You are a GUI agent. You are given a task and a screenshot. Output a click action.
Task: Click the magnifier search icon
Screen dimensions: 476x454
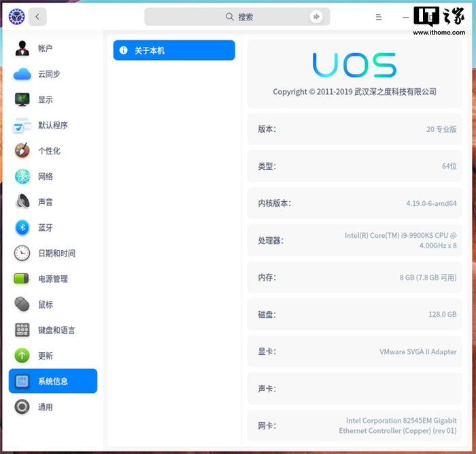[x=230, y=17]
